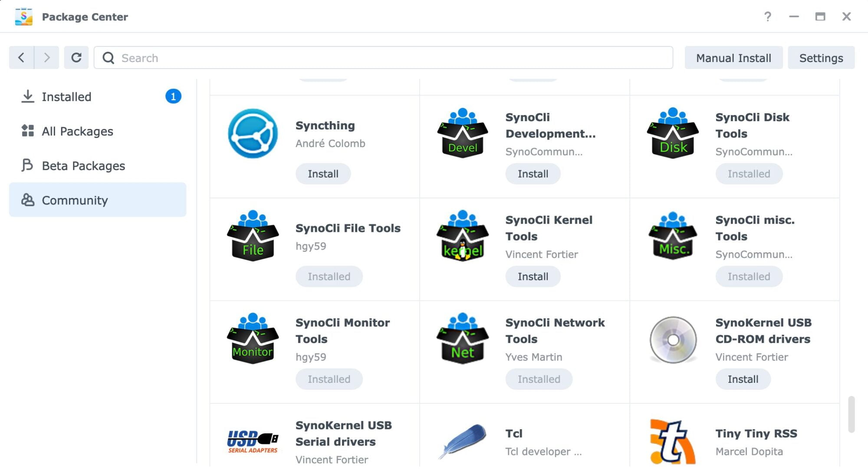Screen dimensions: 868x474
Task: Select the SynoKernel USB CD-ROM disc icon
Action: coord(673,339)
